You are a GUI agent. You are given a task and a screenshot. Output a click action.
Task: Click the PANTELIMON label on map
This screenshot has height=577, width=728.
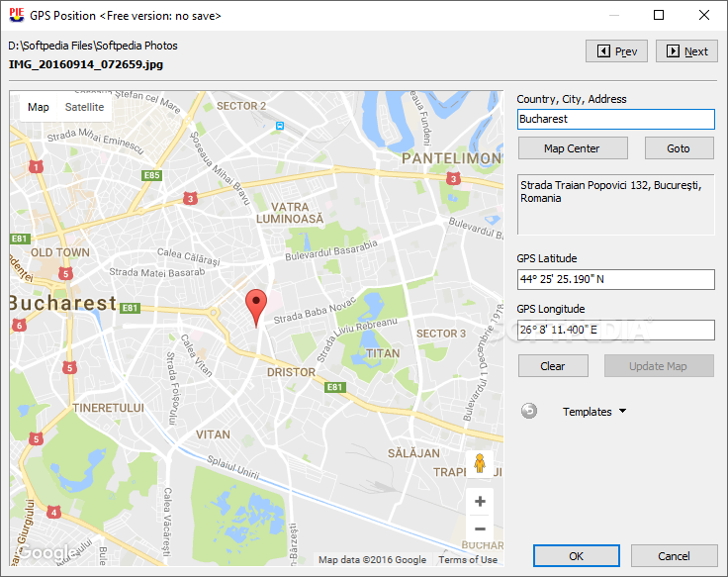pos(451,158)
